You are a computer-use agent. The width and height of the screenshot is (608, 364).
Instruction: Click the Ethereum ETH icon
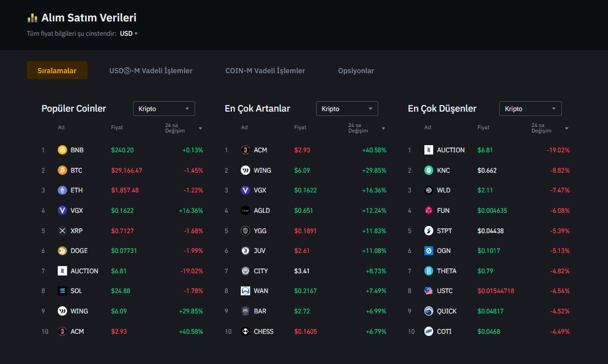62,190
